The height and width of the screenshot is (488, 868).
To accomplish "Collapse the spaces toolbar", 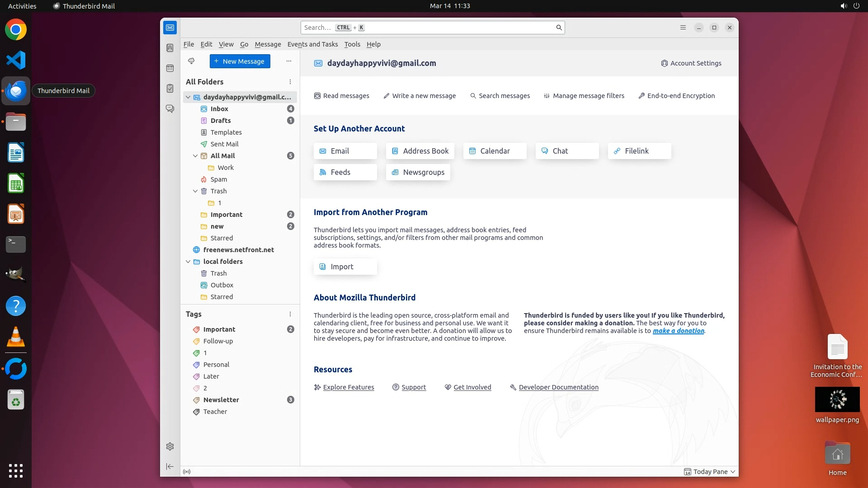I will 170,467.
